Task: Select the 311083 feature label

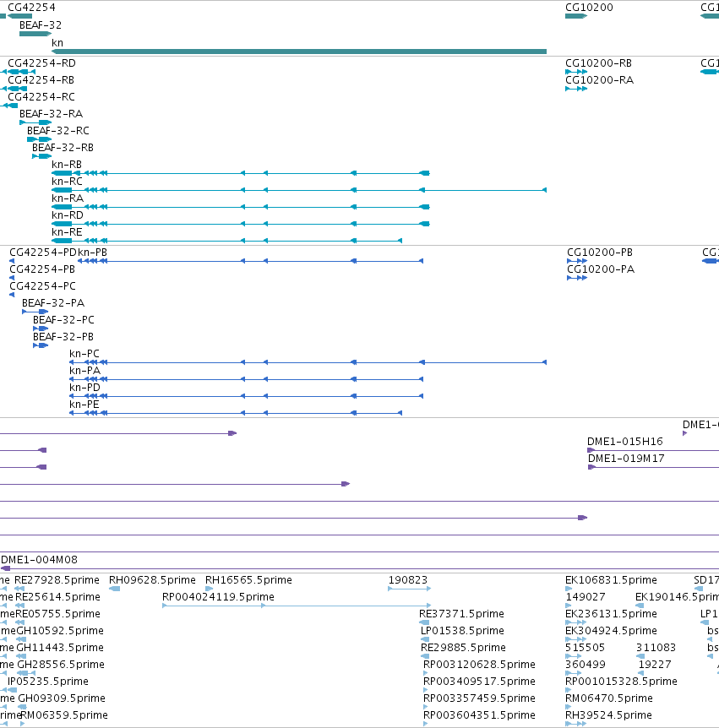Action: coord(656,648)
